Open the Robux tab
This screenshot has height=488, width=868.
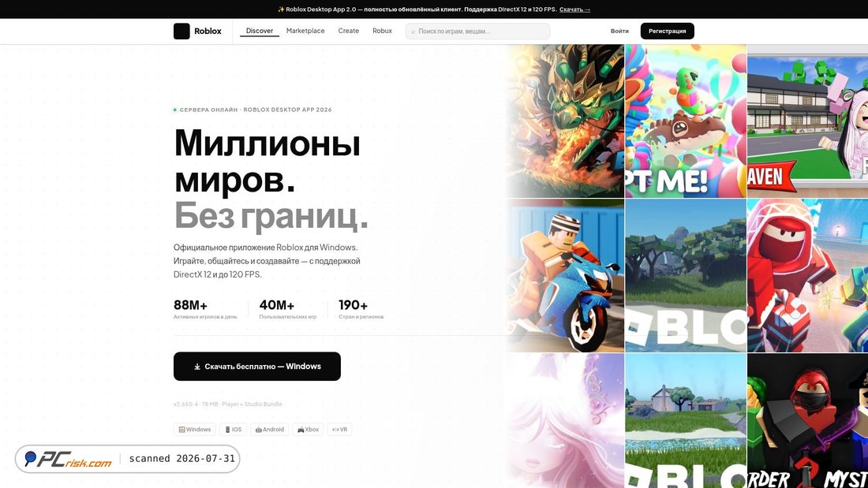382,31
